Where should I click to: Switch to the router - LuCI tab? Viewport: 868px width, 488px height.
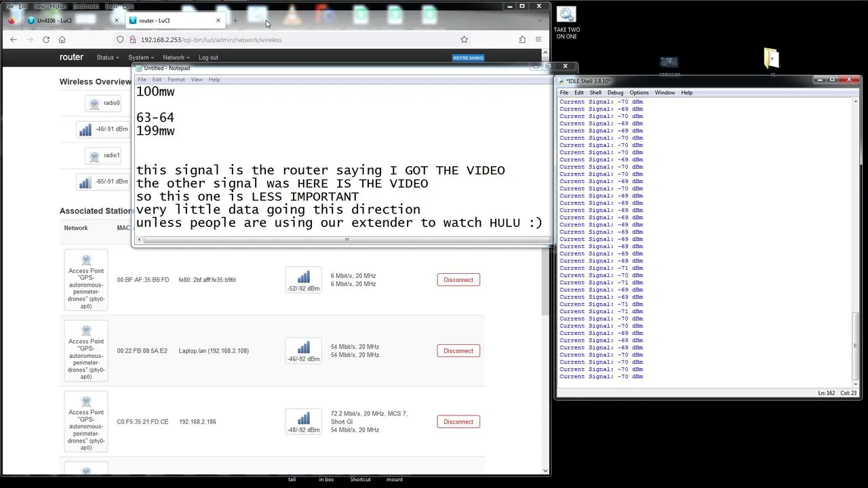tap(174, 20)
